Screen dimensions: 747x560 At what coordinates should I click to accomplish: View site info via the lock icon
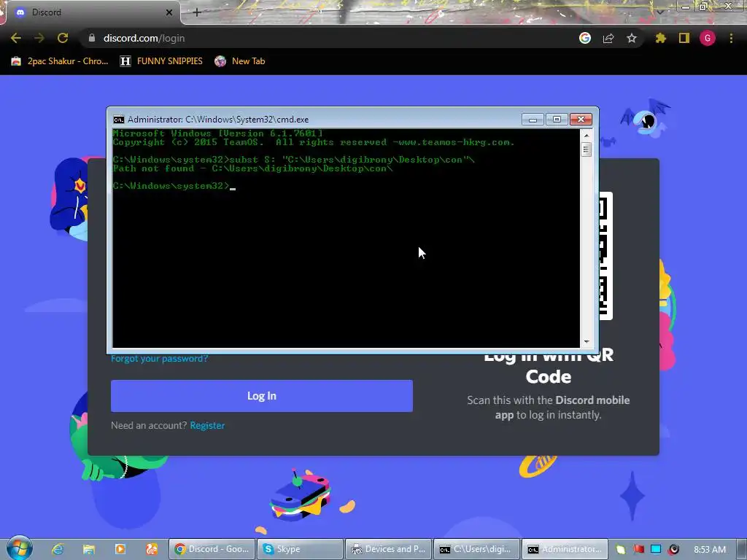tap(92, 38)
